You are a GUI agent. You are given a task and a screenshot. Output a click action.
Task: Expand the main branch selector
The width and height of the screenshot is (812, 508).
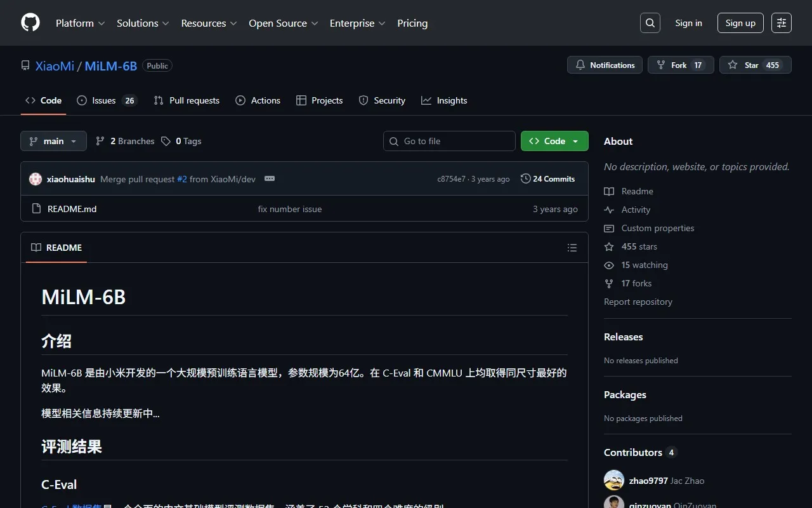click(53, 141)
